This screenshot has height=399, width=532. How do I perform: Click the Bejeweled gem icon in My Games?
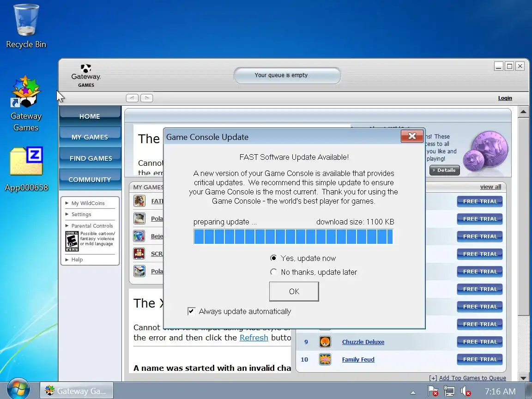coord(139,236)
